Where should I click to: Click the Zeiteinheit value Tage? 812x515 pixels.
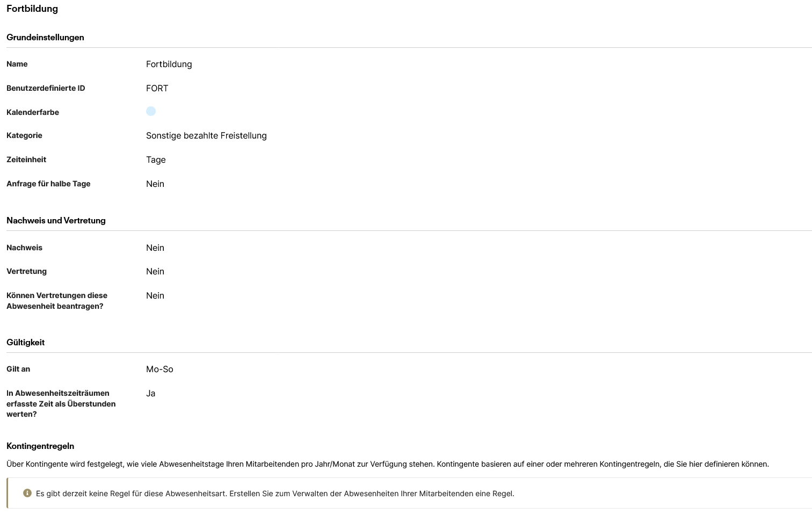[156, 159]
